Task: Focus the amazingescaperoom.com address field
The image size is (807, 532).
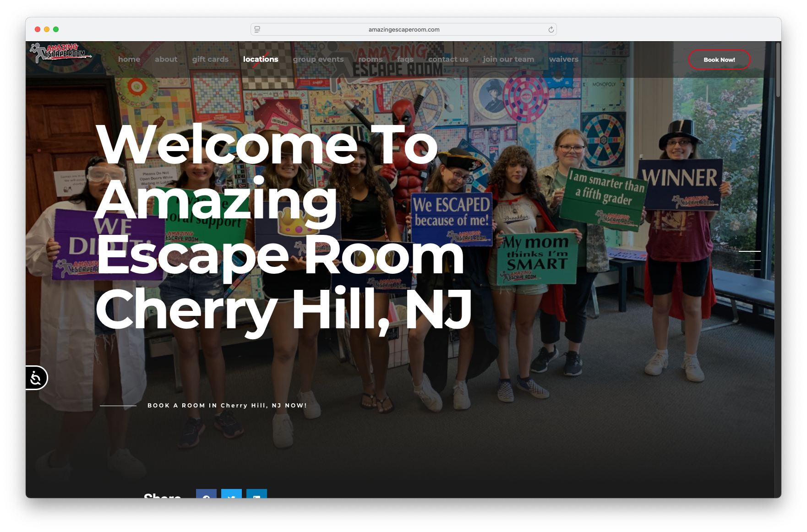Action: [x=403, y=30]
